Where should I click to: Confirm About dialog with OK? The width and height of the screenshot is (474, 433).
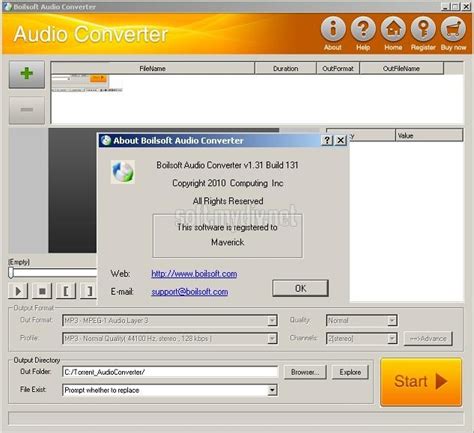[x=300, y=288]
